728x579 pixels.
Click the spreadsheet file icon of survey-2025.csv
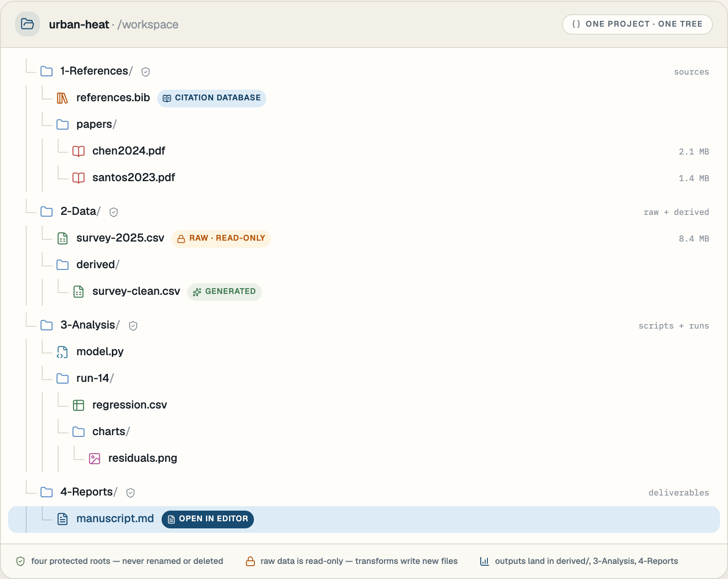[63, 238]
